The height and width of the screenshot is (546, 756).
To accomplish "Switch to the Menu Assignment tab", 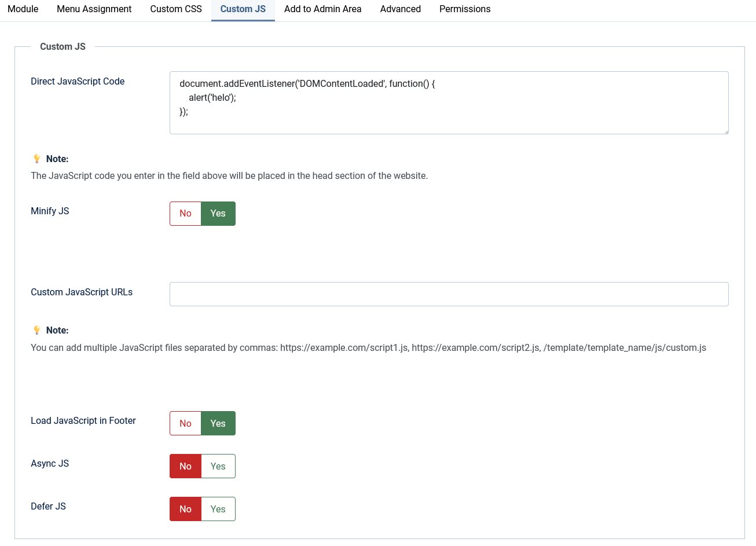I will pyautogui.click(x=94, y=9).
